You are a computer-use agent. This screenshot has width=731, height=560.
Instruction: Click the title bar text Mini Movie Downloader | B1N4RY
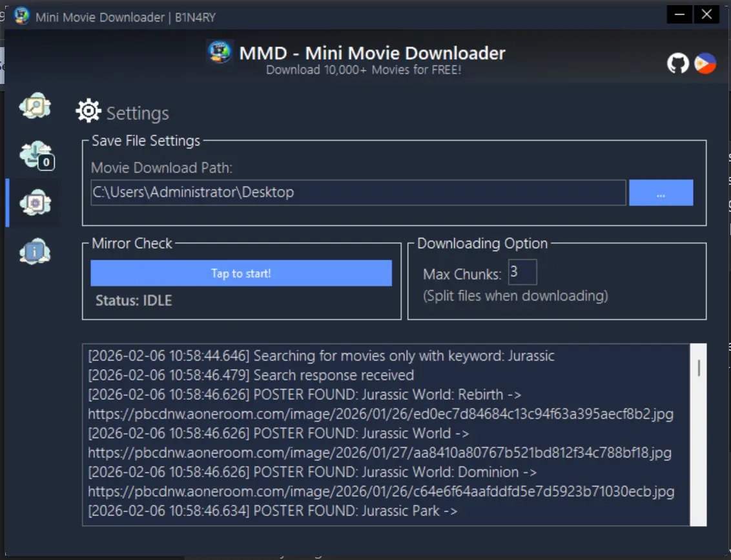pos(125,17)
